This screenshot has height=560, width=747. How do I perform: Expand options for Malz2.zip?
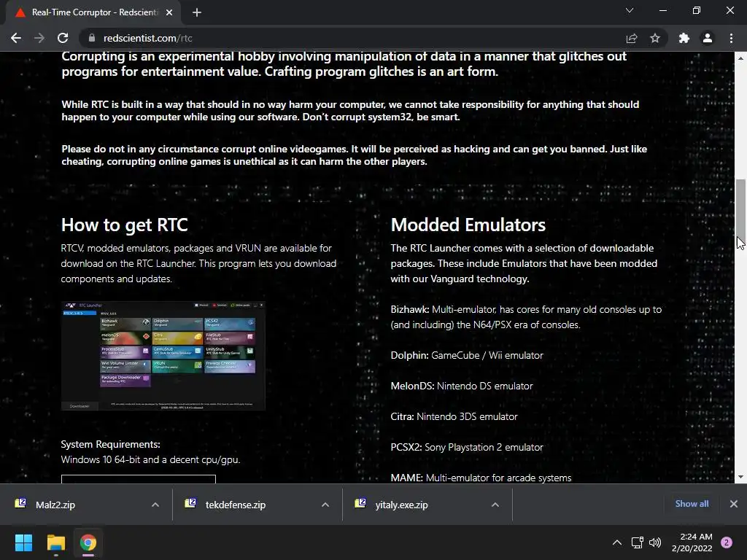(x=155, y=505)
